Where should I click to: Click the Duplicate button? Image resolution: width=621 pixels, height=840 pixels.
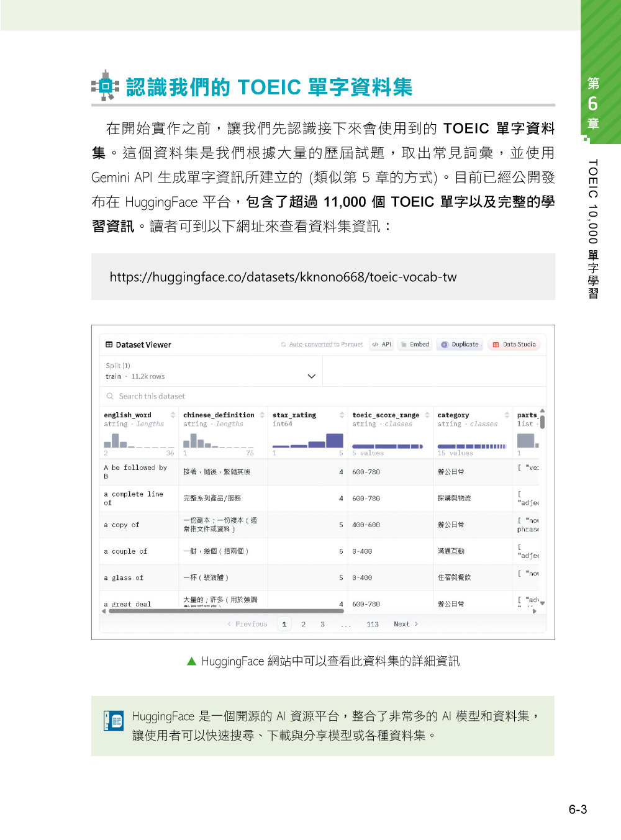(x=460, y=344)
